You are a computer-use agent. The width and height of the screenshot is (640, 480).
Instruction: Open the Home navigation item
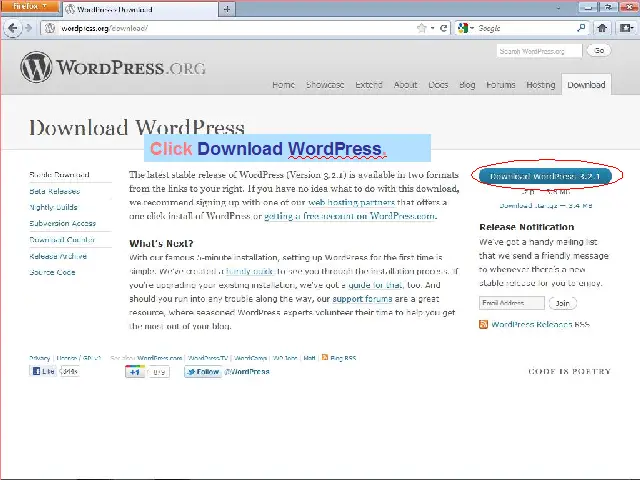283,85
